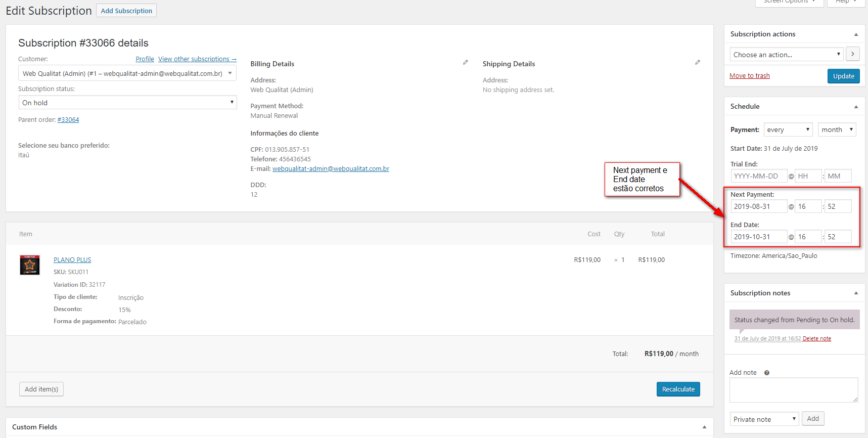Collapse the Schedule panel
The image size is (868, 438).
click(x=856, y=107)
